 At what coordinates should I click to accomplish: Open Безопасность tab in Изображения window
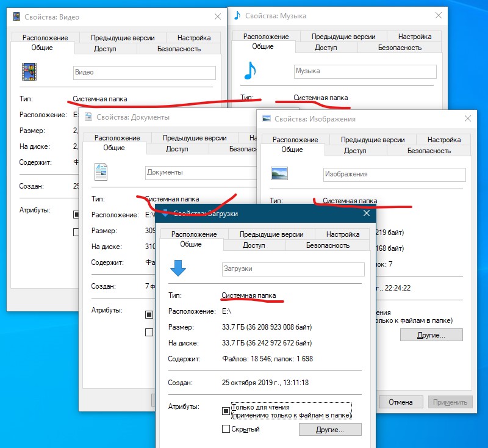(429, 151)
